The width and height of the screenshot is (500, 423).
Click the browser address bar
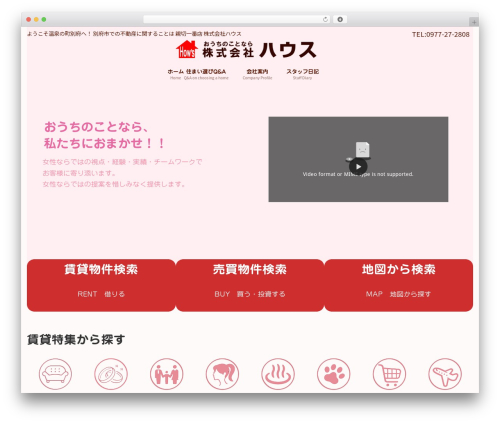(x=233, y=19)
